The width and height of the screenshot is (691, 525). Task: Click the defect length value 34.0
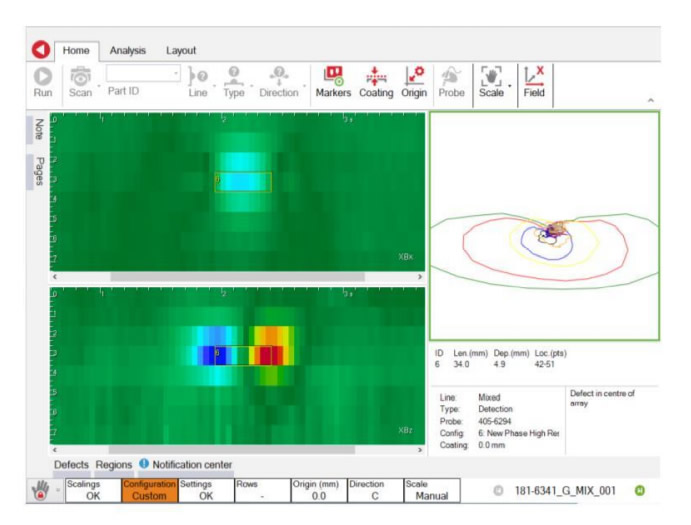[x=461, y=364]
